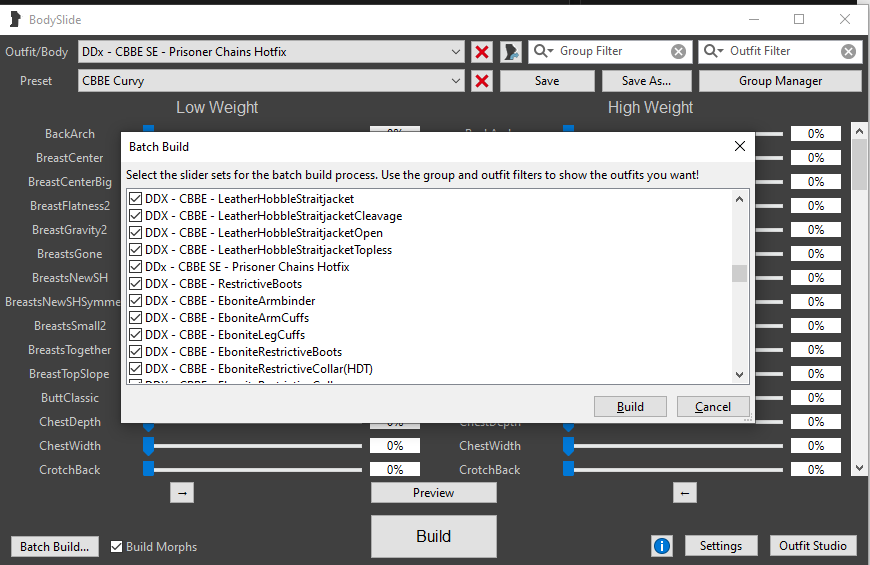The width and height of the screenshot is (870, 565).
Task: Click the main slider panel scroll down arrow
Action: pos(859,468)
